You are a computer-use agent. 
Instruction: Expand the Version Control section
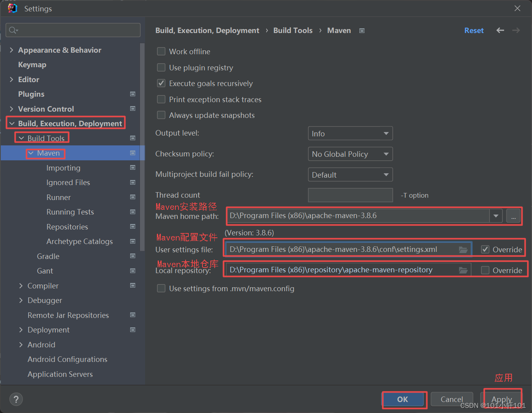click(x=11, y=109)
